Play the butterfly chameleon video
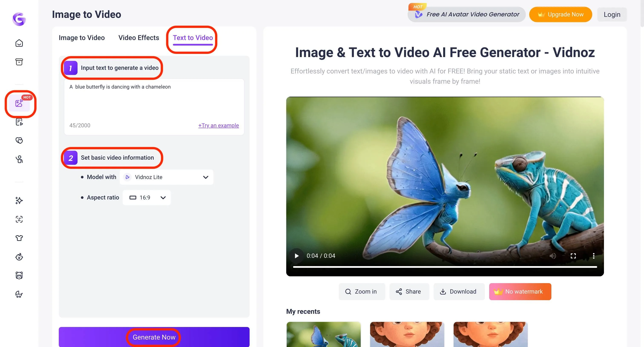The height and width of the screenshot is (347, 644). [x=296, y=256]
